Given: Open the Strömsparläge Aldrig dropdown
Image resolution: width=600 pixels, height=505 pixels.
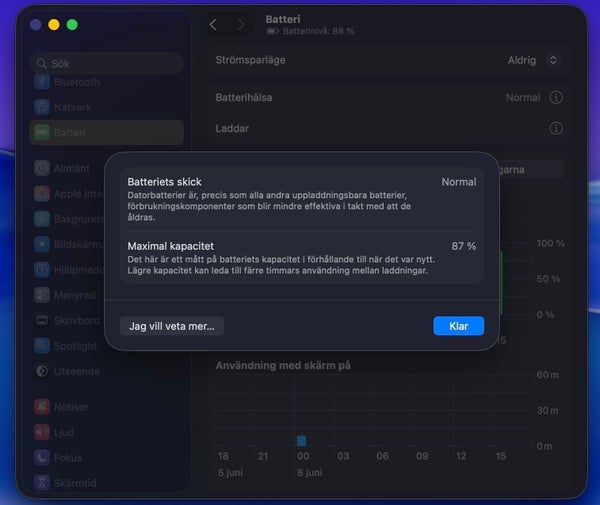Looking at the screenshot, I should pos(533,60).
